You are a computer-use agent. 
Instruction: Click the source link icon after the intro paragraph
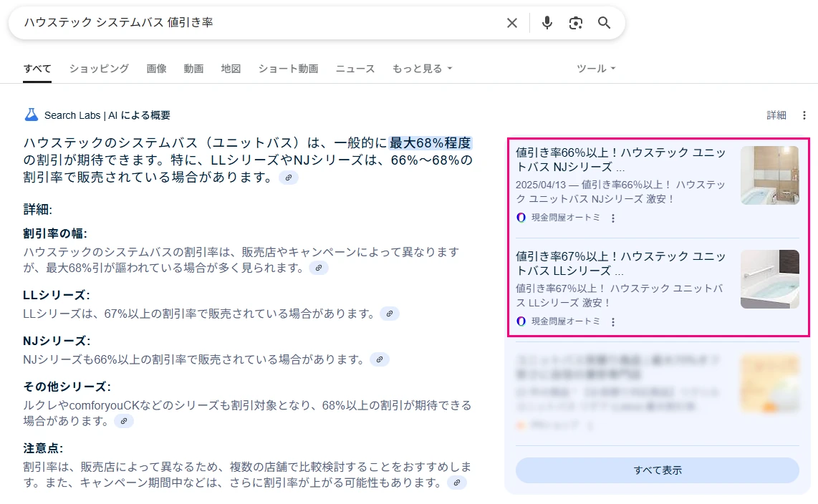[289, 178]
